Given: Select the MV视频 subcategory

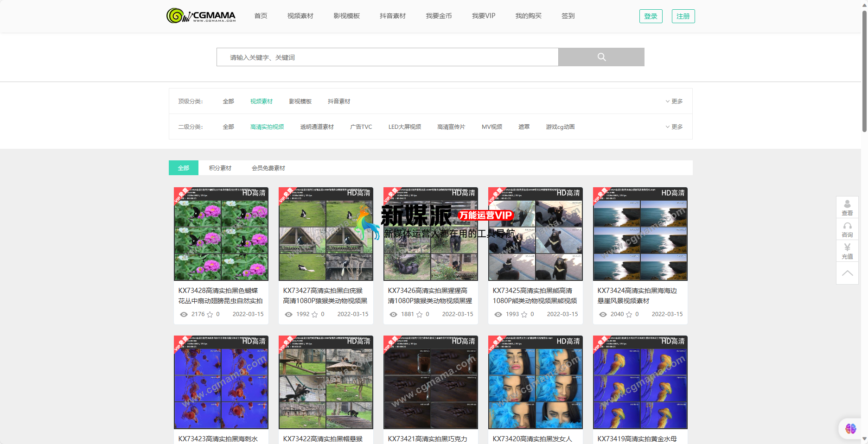Looking at the screenshot, I should point(492,127).
